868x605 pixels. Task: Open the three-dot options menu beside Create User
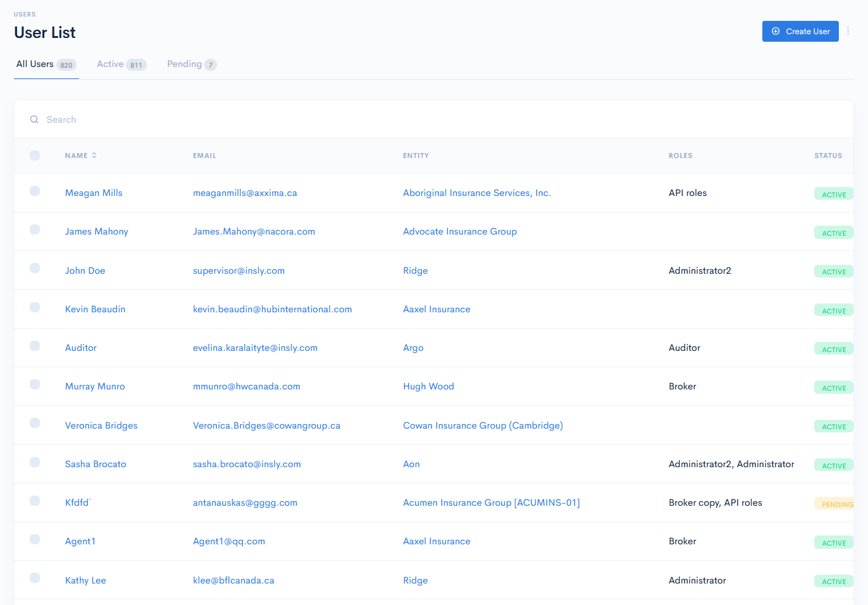pyautogui.click(x=848, y=30)
